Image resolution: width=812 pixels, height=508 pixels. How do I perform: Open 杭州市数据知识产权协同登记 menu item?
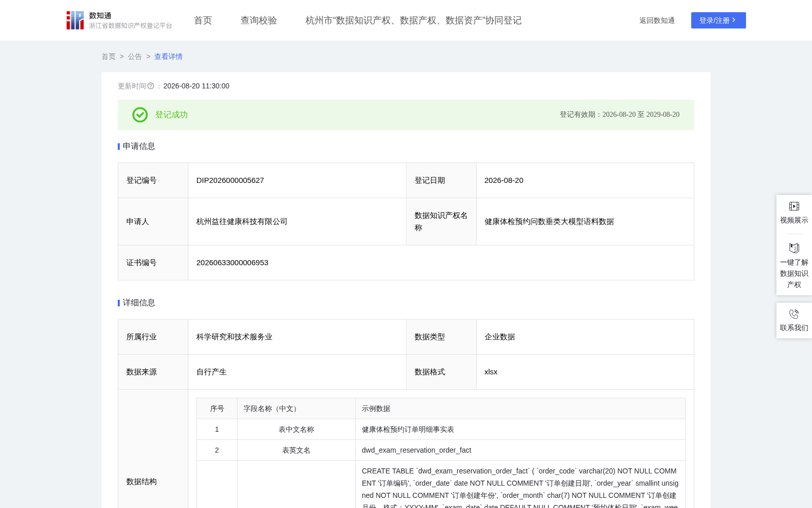click(x=414, y=20)
